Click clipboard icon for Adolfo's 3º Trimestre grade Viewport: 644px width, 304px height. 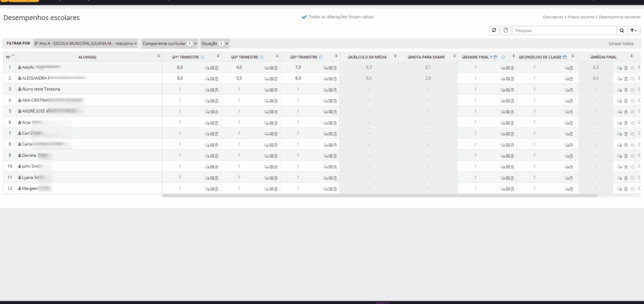[x=335, y=68]
